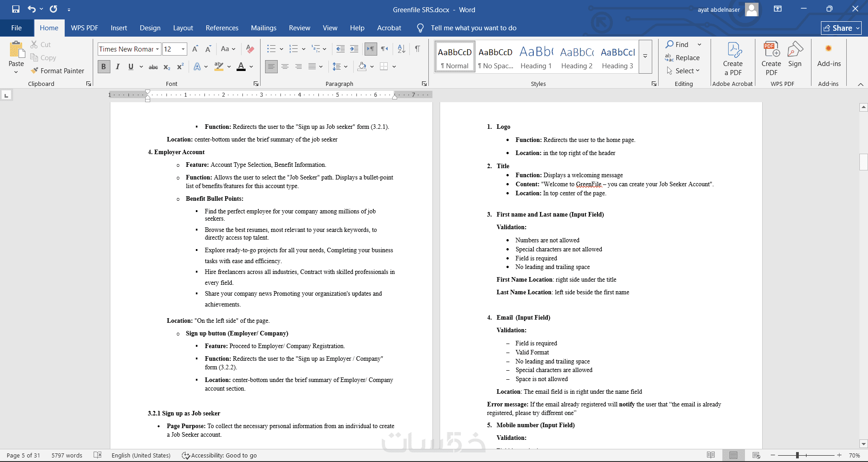Sort the selected paragraphs
The image size is (868, 462).
[x=401, y=49]
